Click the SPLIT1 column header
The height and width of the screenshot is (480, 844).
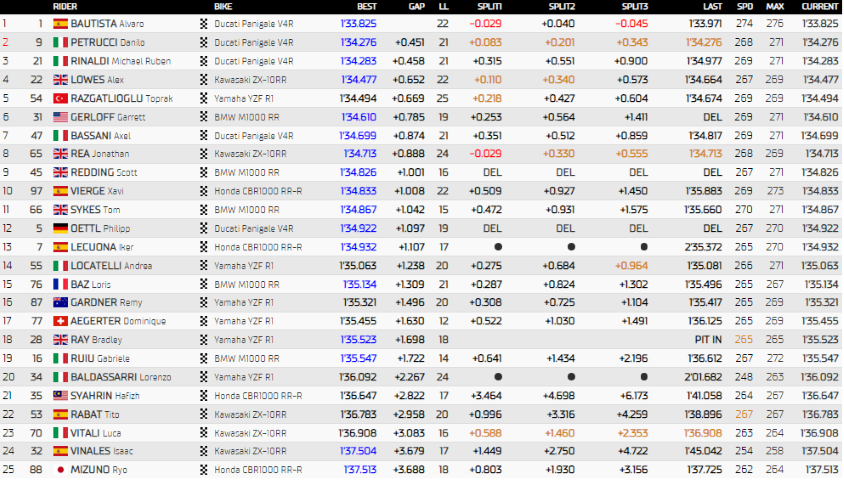(x=489, y=6)
